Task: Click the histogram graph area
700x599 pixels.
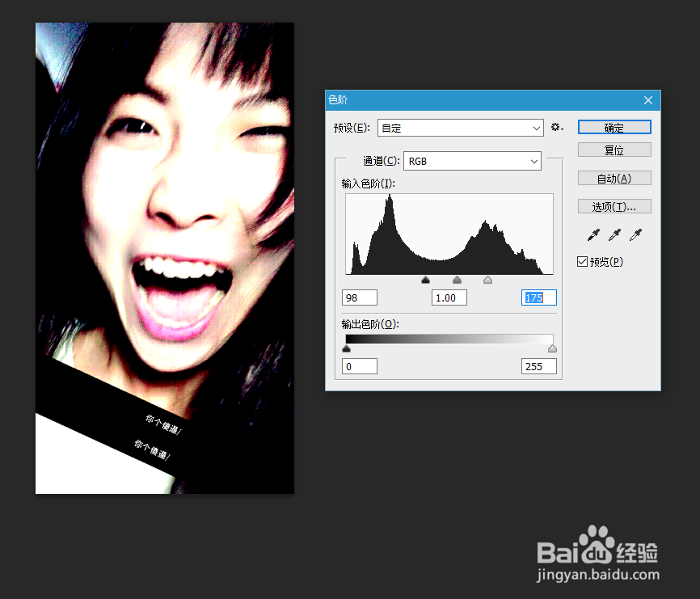Action: [x=449, y=234]
